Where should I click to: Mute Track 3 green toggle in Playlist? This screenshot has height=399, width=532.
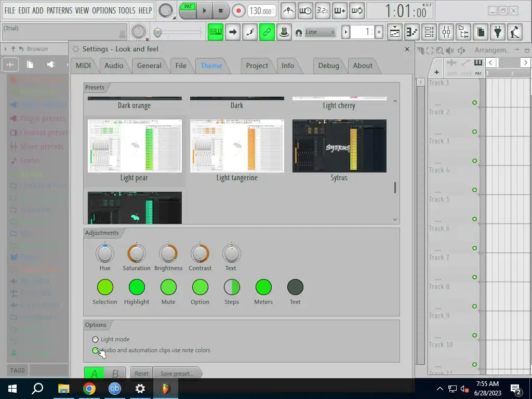pos(474,161)
